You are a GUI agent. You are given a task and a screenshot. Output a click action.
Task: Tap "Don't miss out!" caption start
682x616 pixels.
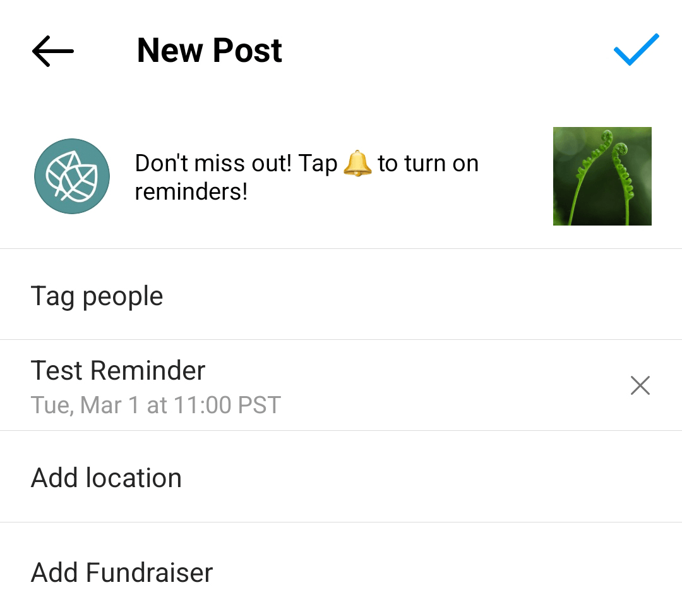[213, 164]
